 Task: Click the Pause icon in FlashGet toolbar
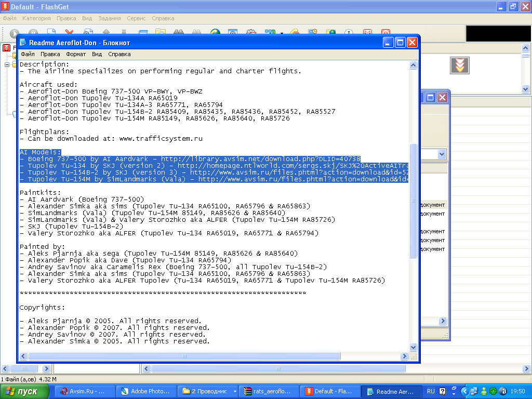(x=33, y=33)
